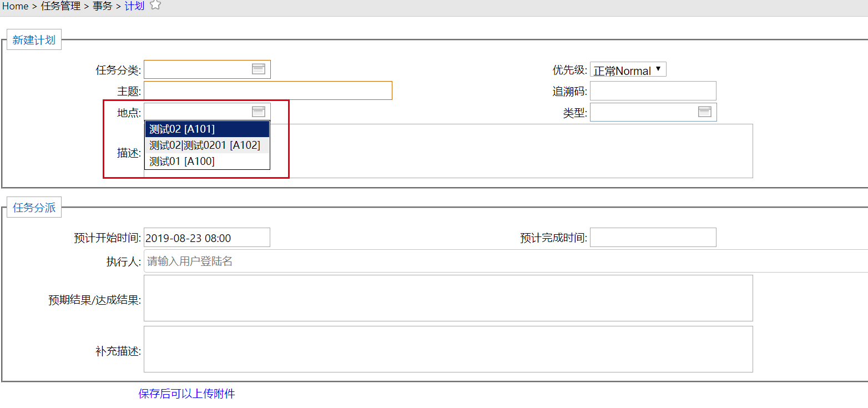Viewport: 868px width, 408px height.
Task: Focus the 任务分类 input field
Action: [x=207, y=69]
